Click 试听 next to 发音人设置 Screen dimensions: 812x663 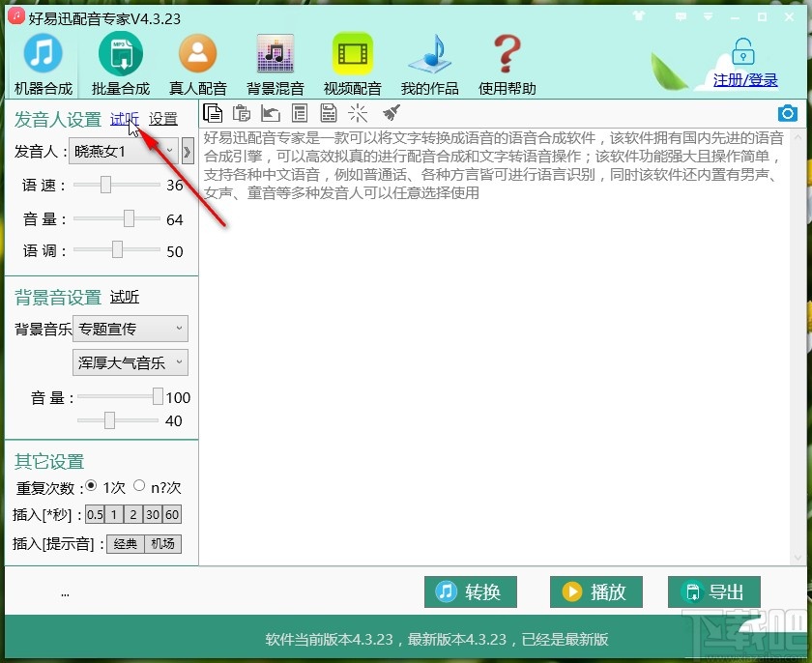(125, 119)
